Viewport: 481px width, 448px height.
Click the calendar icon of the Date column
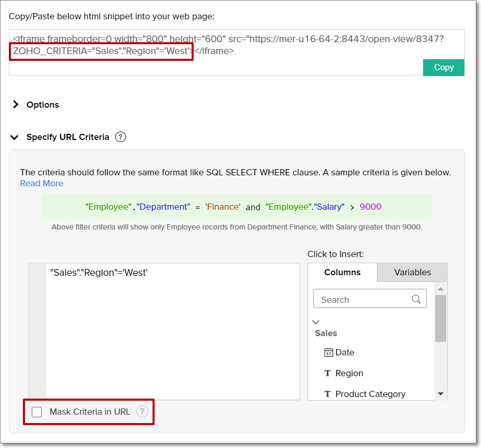(328, 353)
